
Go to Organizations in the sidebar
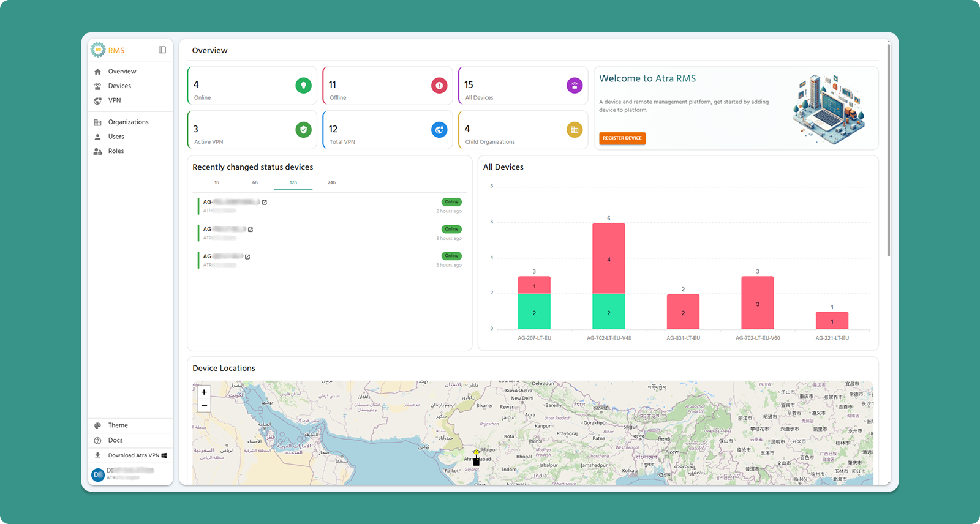(128, 122)
